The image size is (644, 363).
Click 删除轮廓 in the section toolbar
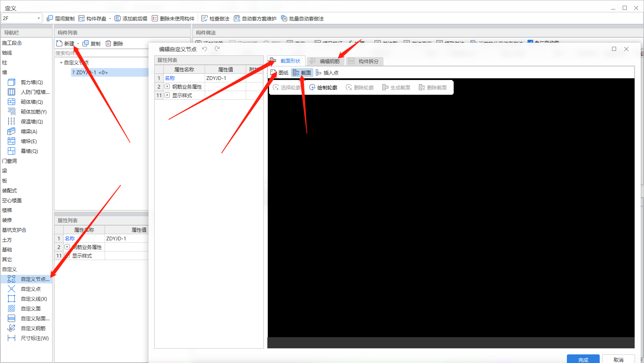click(360, 87)
